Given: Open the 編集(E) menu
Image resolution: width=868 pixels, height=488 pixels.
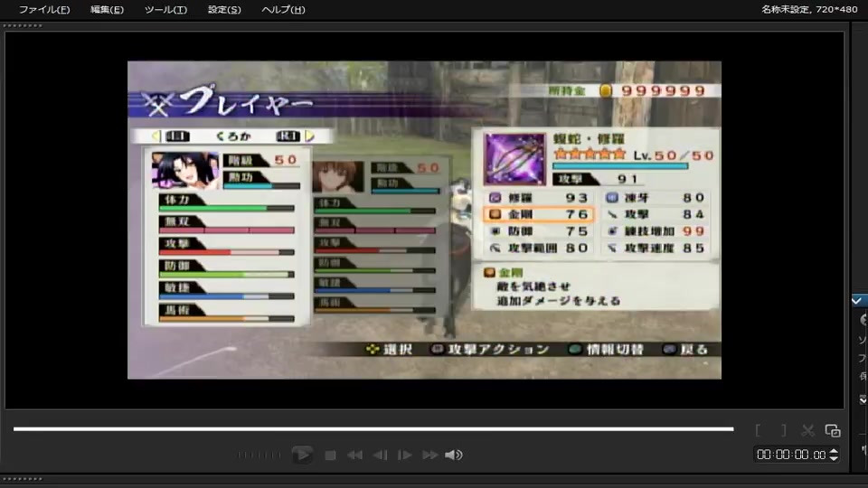Looking at the screenshot, I should [x=107, y=9].
